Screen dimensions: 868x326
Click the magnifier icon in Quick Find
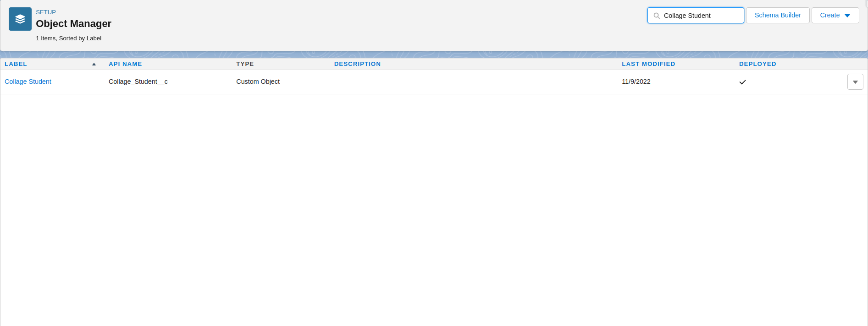[x=657, y=16]
